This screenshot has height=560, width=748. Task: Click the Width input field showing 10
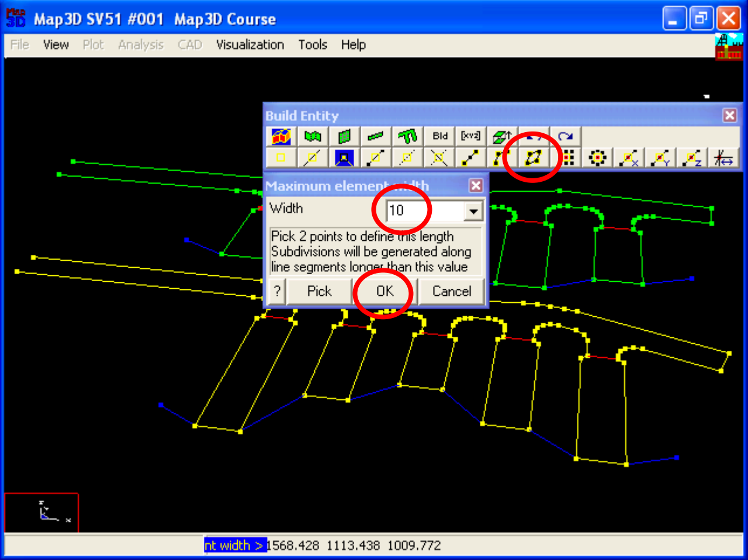(425, 210)
